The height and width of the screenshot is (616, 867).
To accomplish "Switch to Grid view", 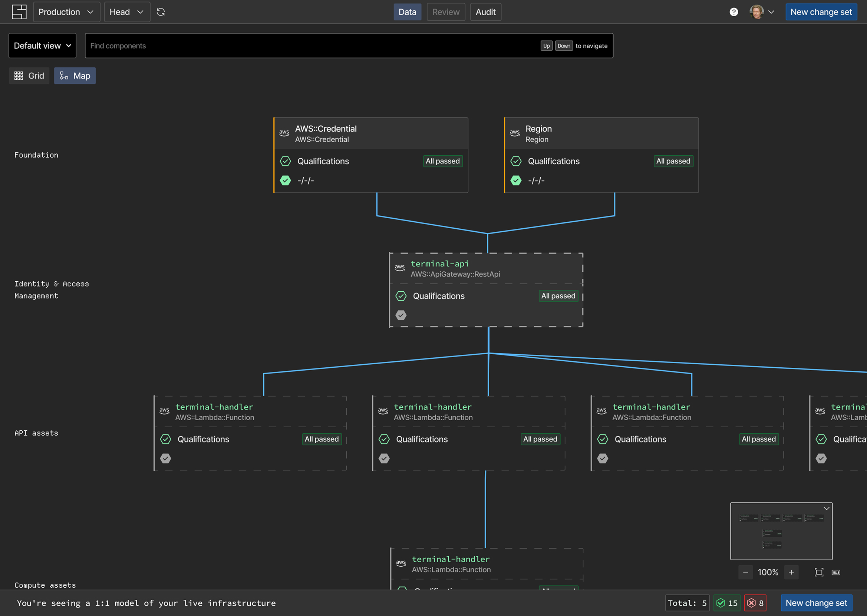I will [29, 76].
